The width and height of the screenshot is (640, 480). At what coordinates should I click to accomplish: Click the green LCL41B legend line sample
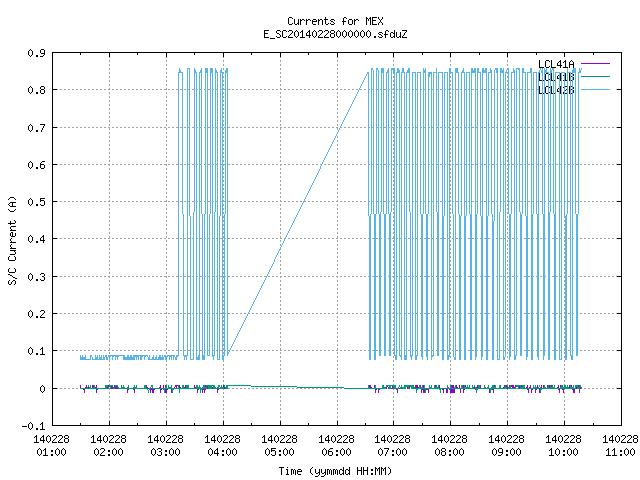pyautogui.click(x=595, y=76)
